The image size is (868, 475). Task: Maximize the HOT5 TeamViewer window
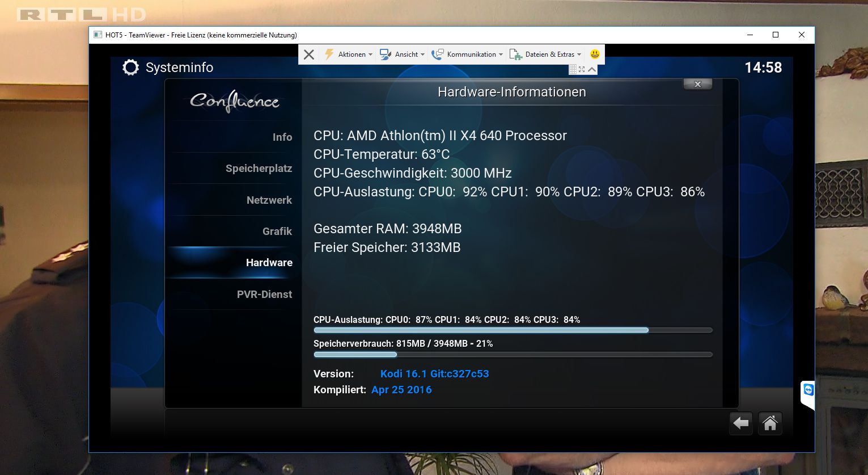coord(776,35)
